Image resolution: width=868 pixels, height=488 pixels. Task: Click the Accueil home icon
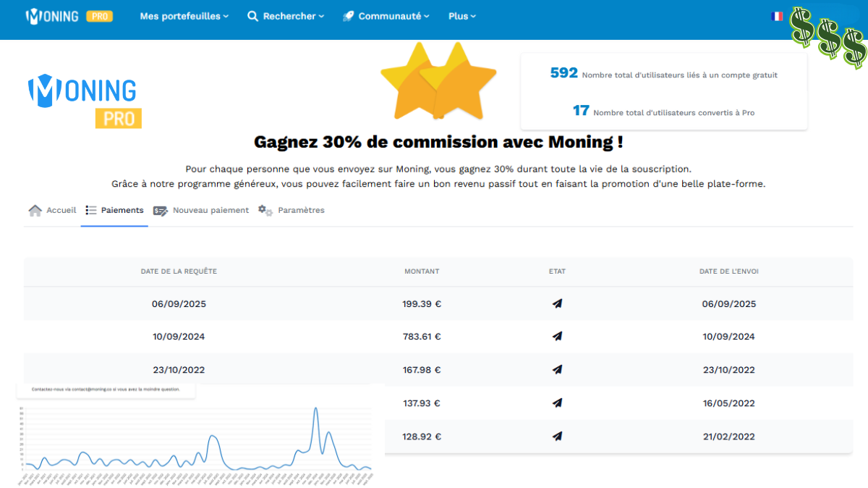(35, 211)
